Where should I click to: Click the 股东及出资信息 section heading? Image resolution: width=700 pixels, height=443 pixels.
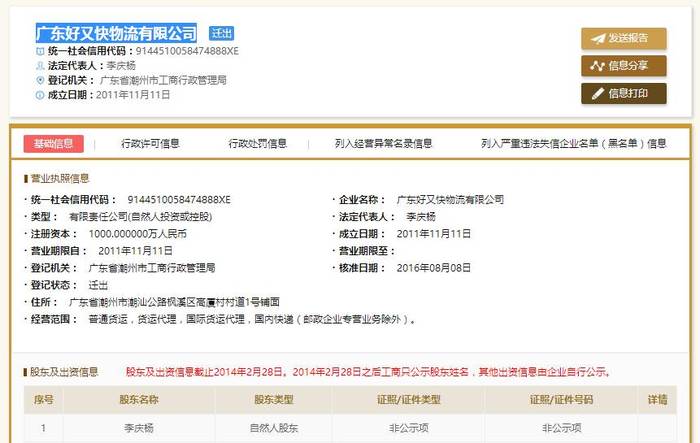coord(64,372)
